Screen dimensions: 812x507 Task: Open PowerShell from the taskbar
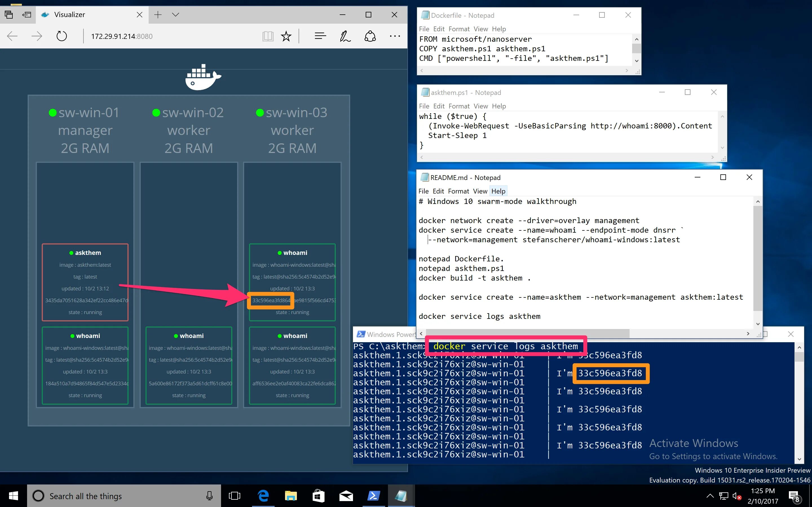tap(374, 496)
